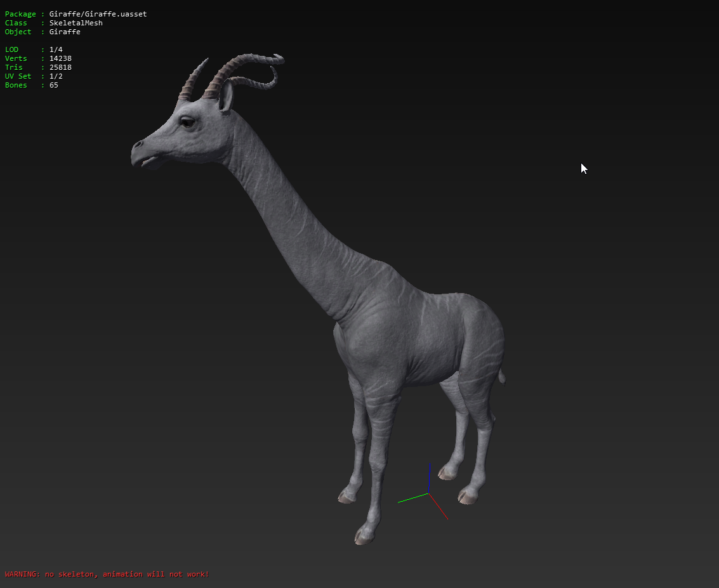Image resolution: width=719 pixels, height=588 pixels.
Task: Click the giraffe's straight left horn
Action: (193, 81)
